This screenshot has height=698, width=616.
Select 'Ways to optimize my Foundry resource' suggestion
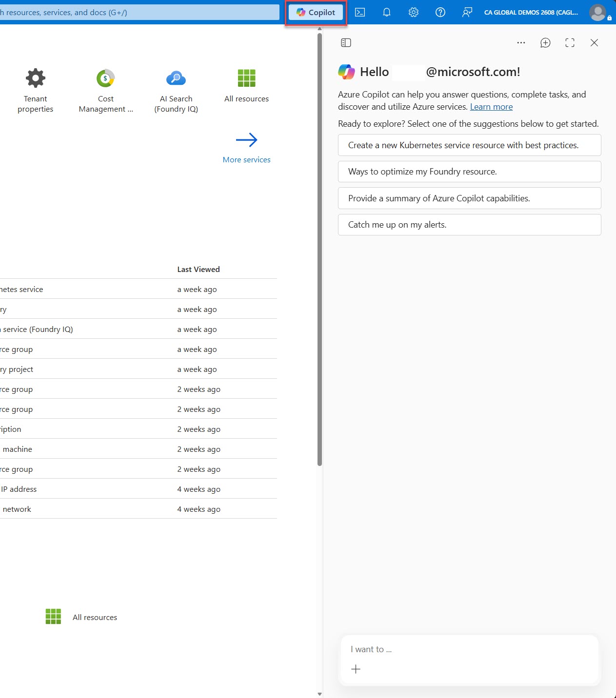click(469, 172)
